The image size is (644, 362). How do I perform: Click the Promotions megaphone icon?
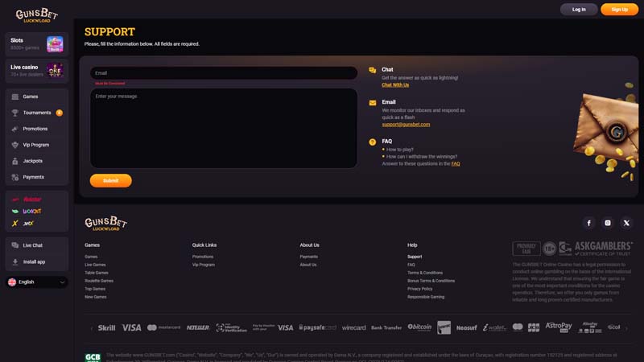(15, 129)
